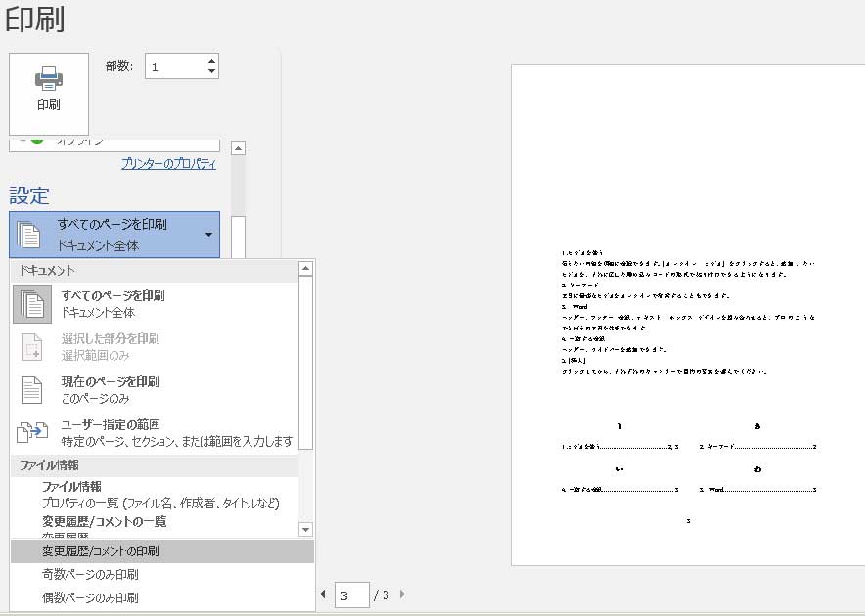Click the page number input field
This screenshot has height=616, width=865.
(x=351, y=594)
